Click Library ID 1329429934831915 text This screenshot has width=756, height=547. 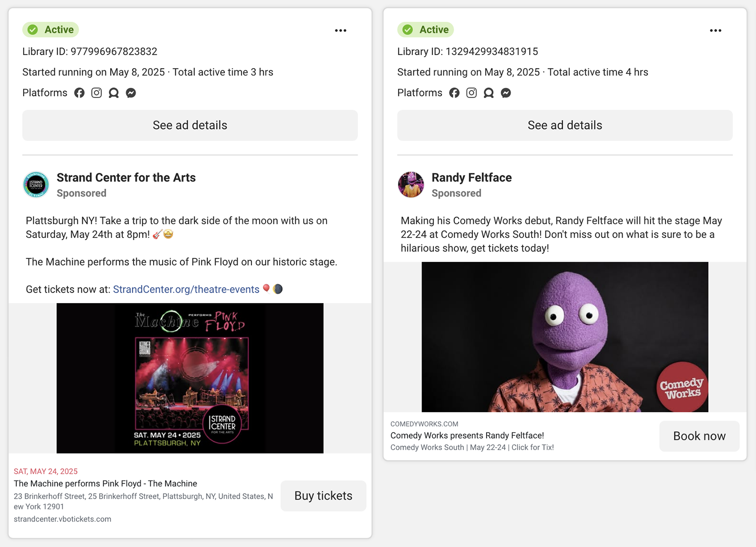pyautogui.click(x=468, y=52)
